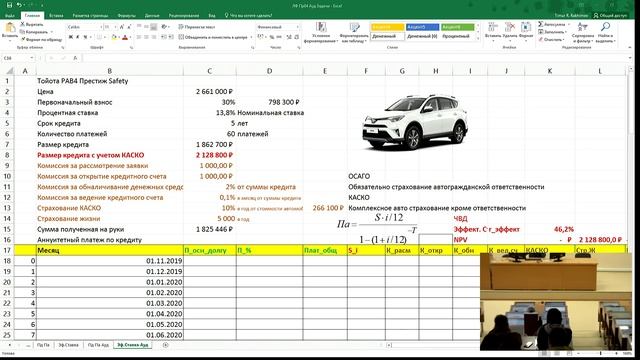This screenshot has height=360, width=640.
Task: Apply the green Акцент6 style
Action: (x=457, y=27)
